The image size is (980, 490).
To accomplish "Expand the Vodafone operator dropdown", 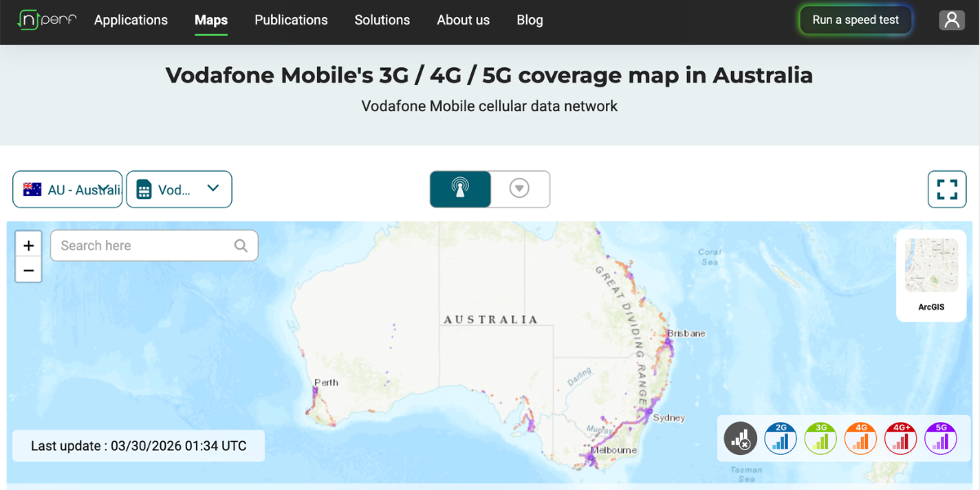I will [179, 189].
